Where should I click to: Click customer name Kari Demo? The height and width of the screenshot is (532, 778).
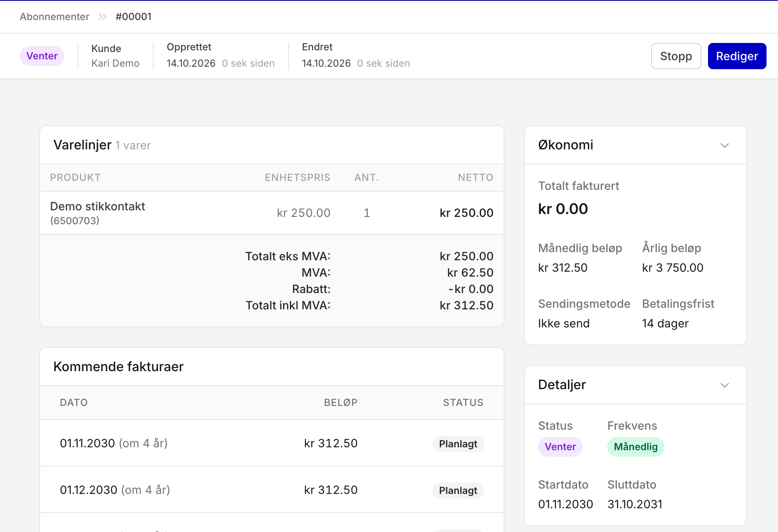(x=115, y=63)
